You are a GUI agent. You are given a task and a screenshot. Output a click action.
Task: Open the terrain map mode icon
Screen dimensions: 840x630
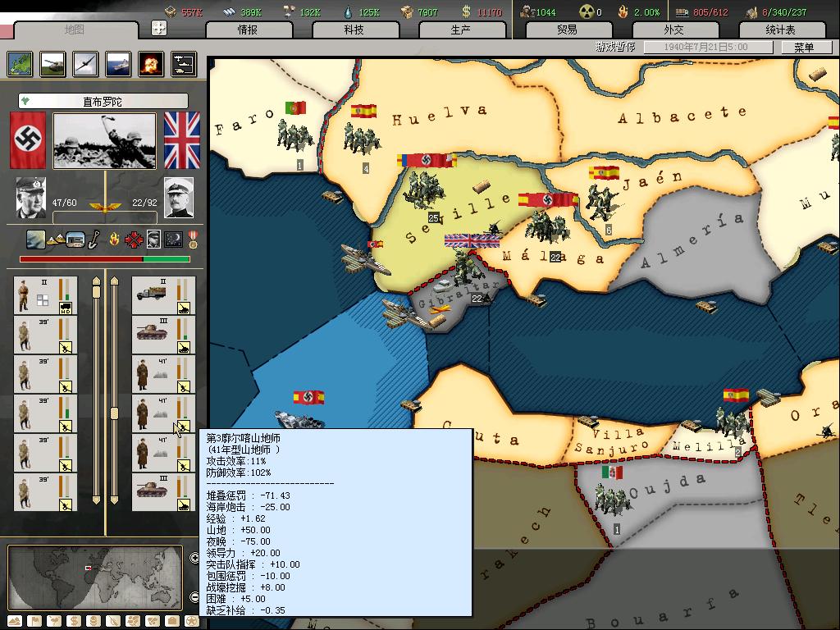(21, 64)
